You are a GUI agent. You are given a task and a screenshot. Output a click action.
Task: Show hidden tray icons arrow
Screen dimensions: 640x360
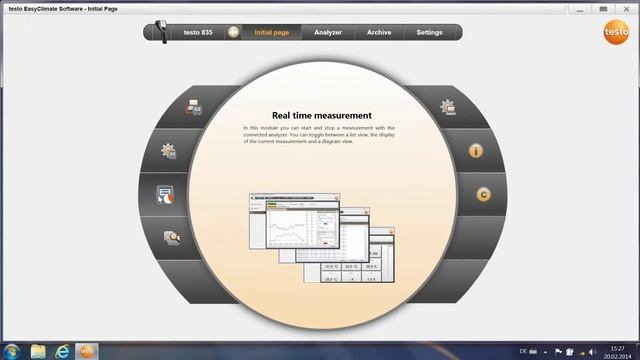[545, 352]
